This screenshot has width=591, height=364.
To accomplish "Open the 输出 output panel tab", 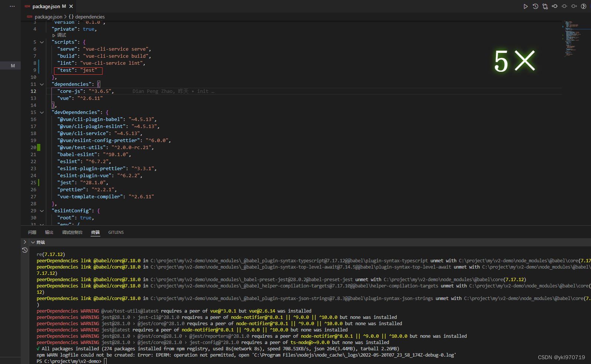I will 49,232.
